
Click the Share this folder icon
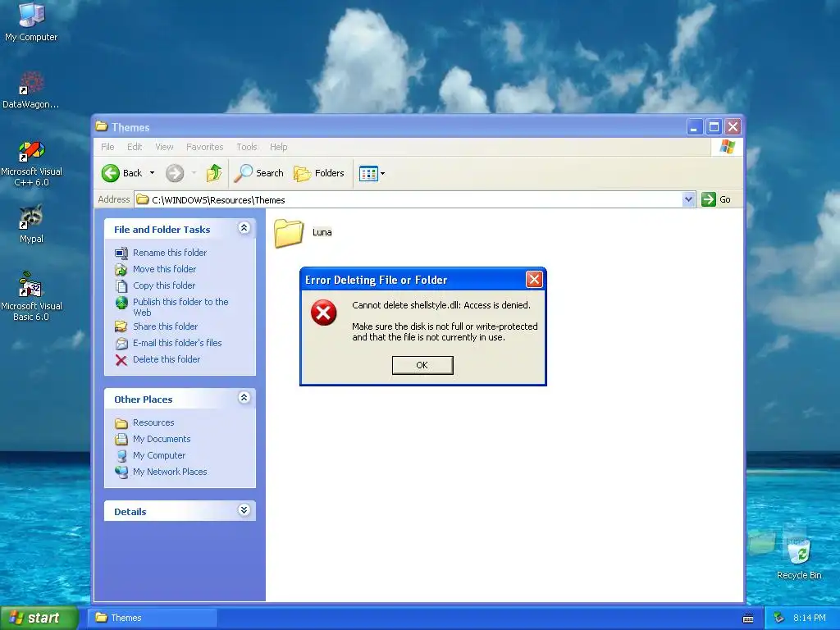pyautogui.click(x=121, y=326)
